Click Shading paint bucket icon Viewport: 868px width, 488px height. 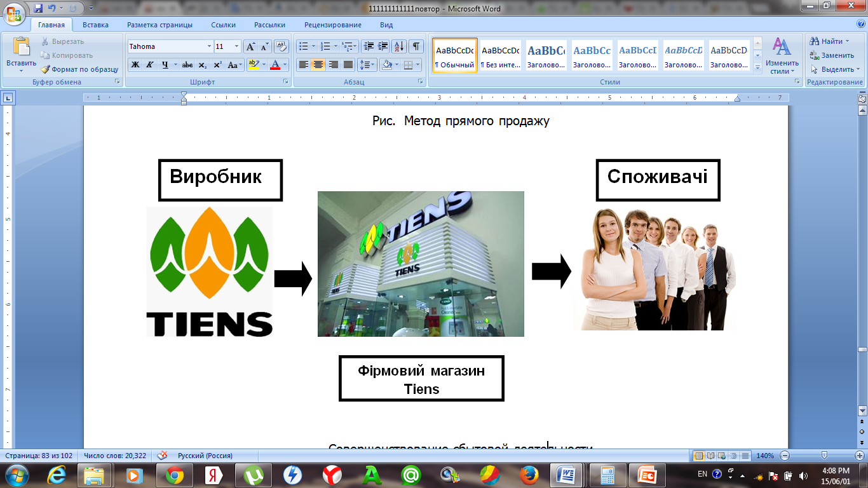pyautogui.click(x=386, y=65)
